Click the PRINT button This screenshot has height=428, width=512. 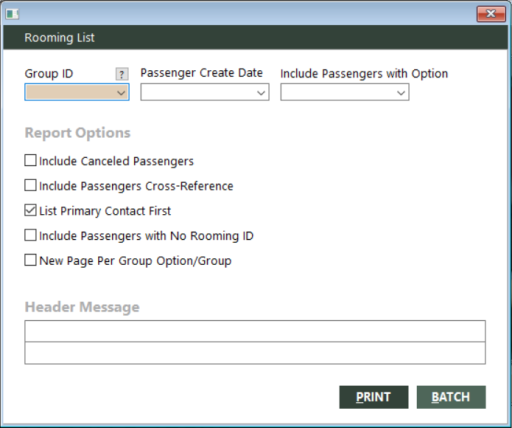tap(374, 397)
